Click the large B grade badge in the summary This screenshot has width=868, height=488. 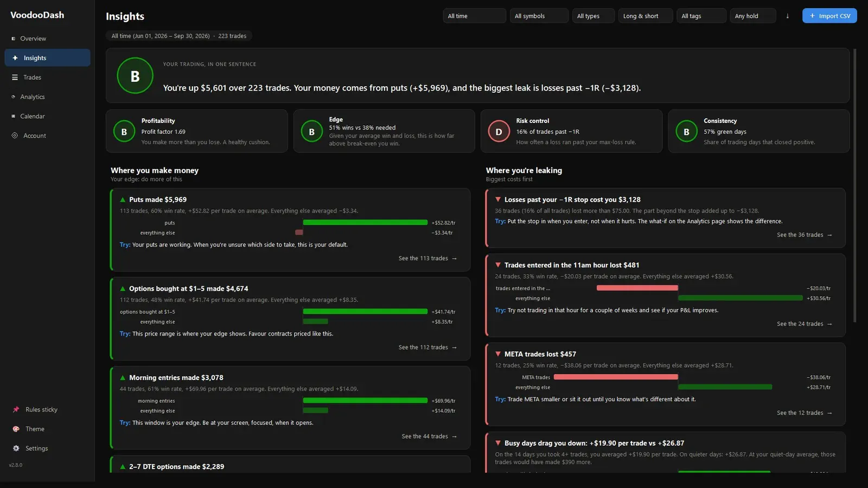[x=135, y=76]
